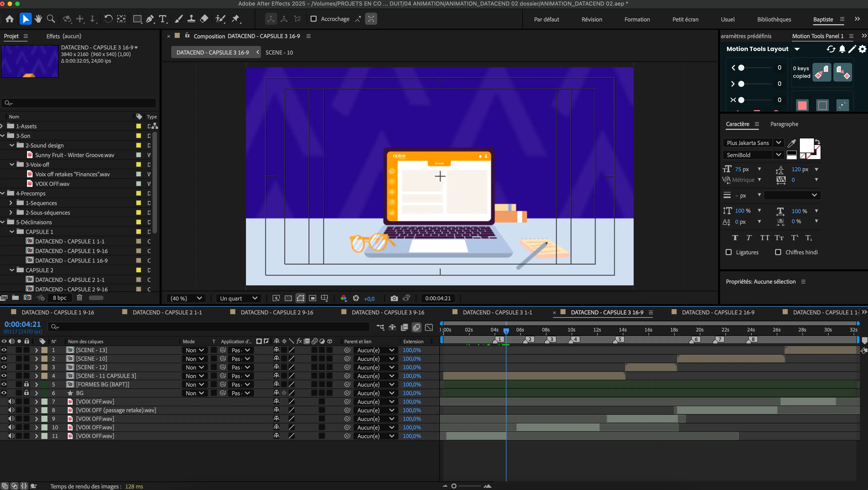Viewport: 868px width, 490px height.
Task: Click the eyedropper in Caractère panel
Action: (x=792, y=143)
